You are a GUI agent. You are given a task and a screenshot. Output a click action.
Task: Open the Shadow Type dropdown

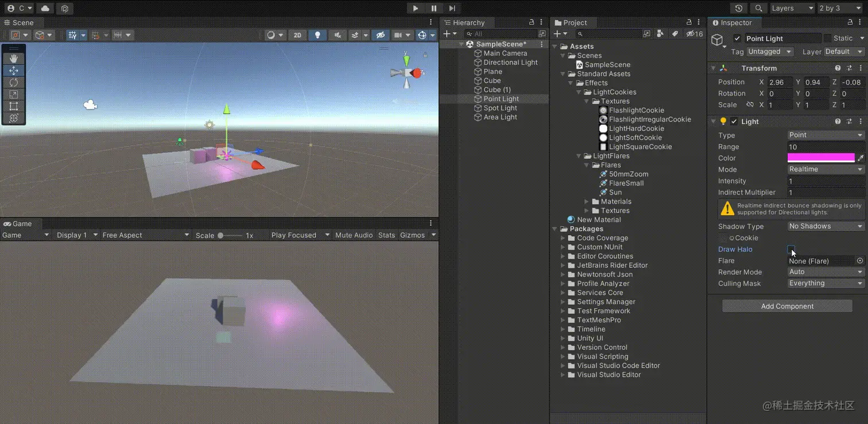pos(825,226)
